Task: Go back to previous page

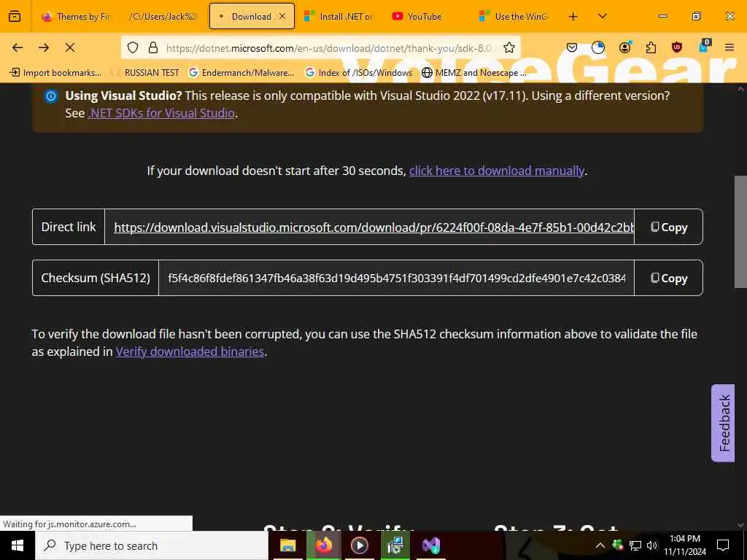Action: coord(18,47)
